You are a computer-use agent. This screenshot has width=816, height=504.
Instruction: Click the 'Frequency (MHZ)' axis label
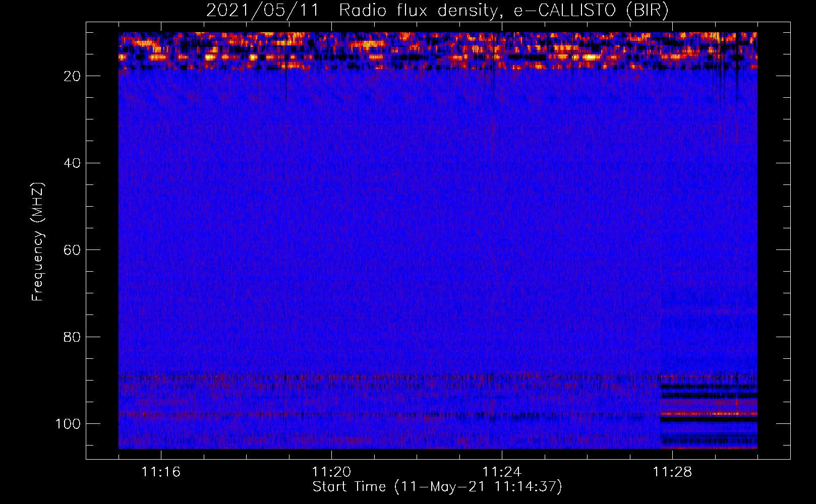point(38,241)
